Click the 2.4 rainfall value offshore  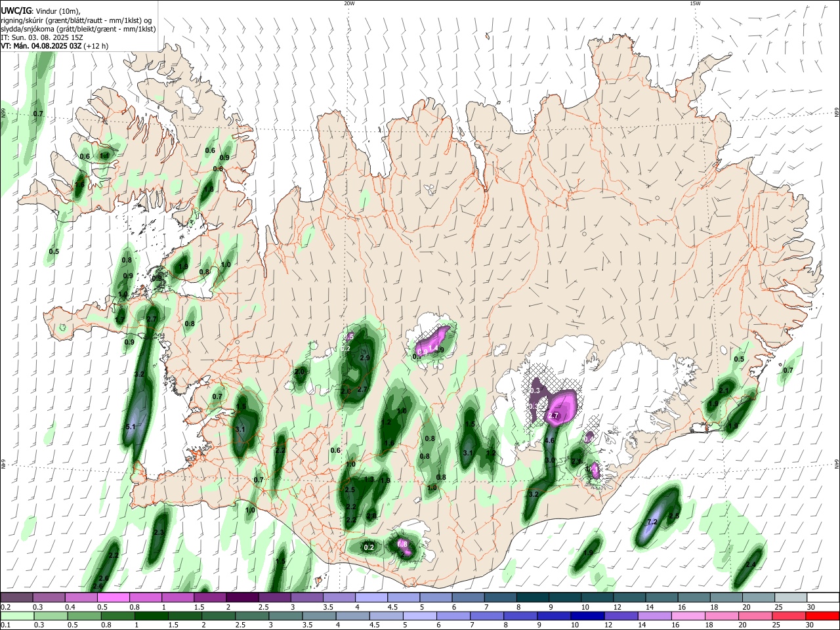tap(751, 564)
